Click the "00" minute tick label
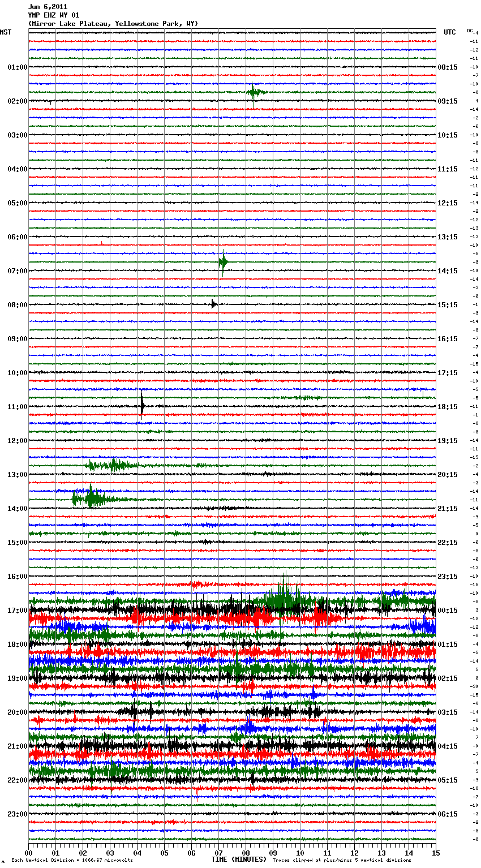Screen dimensions: 481x868 pyautogui.click(x=28, y=853)
